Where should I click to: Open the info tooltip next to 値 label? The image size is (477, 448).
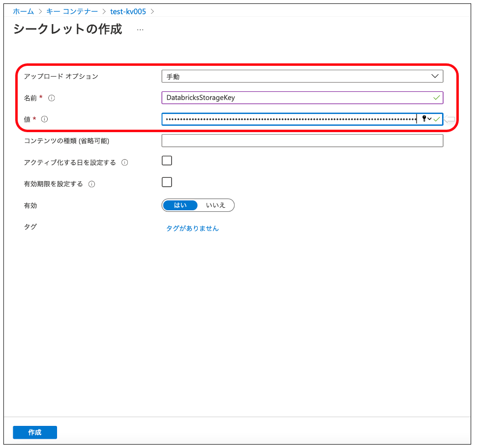pos(44,119)
